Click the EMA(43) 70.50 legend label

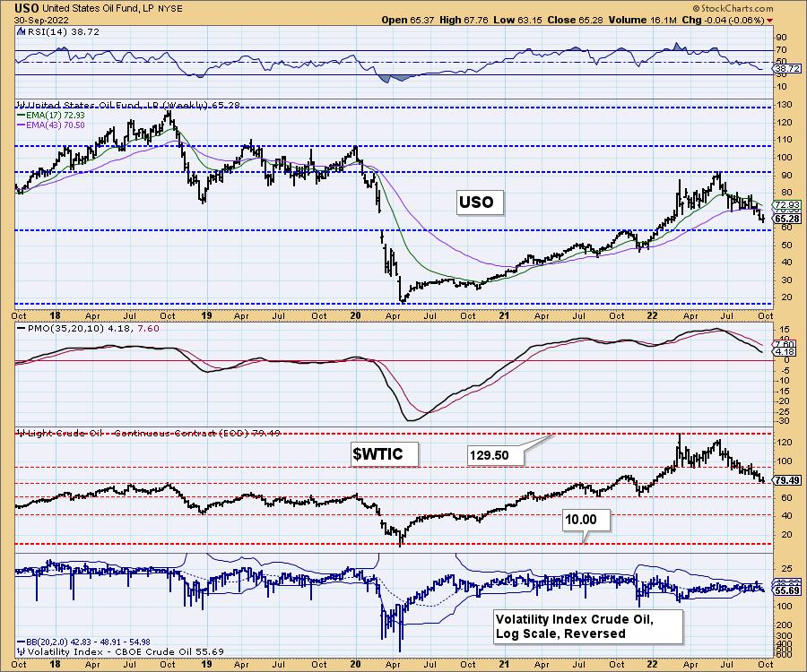56,125
